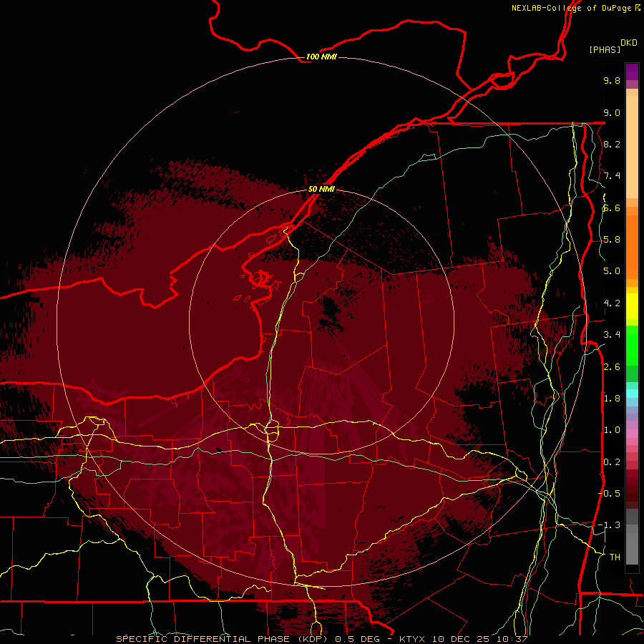The height and width of the screenshot is (644, 644).
Task: Click the 0.2 scale value
Action: tap(612, 462)
